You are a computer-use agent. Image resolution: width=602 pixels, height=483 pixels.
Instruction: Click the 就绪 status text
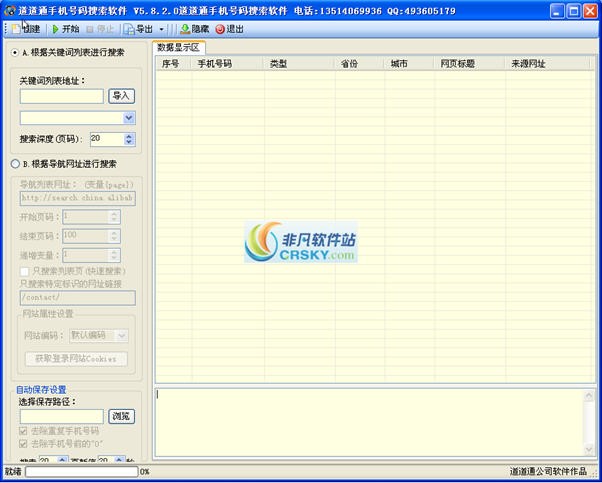13,471
